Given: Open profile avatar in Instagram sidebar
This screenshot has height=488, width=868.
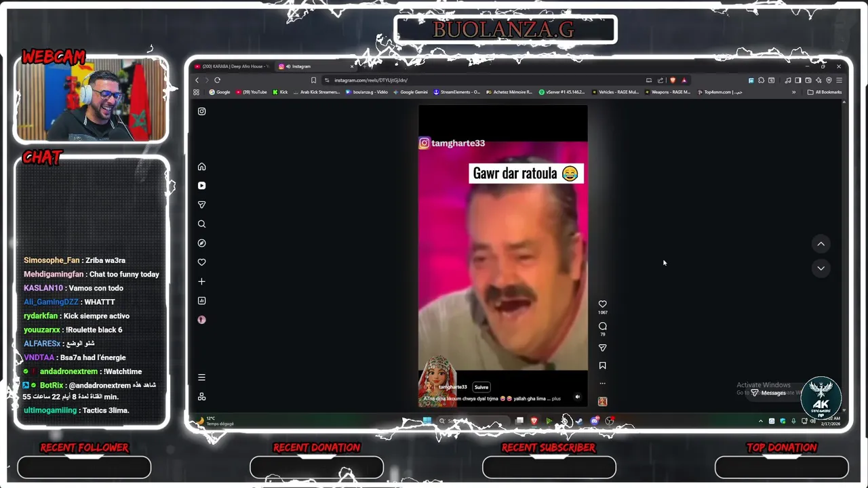Looking at the screenshot, I should click(x=201, y=319).
